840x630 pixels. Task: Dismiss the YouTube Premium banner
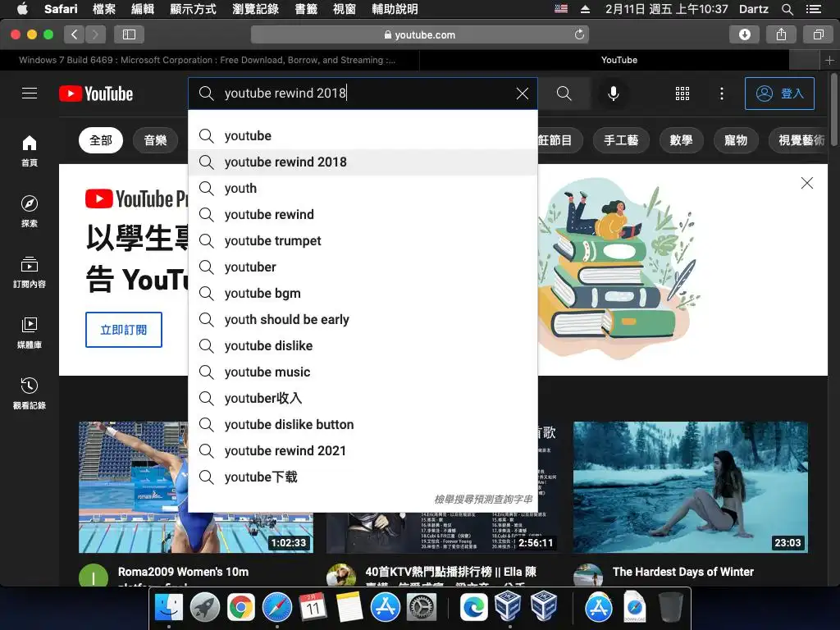tap(807, 183)
